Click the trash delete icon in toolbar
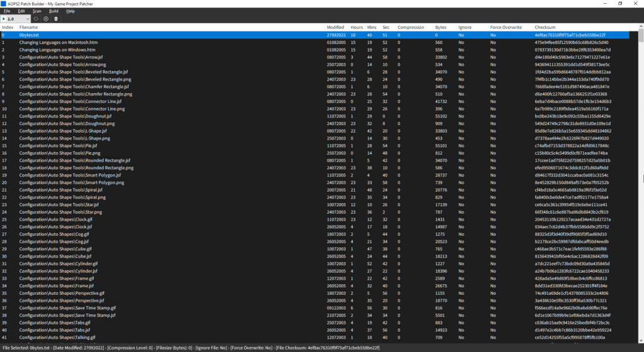The height and width of the screenshot is (352, 644). point(56,19)
